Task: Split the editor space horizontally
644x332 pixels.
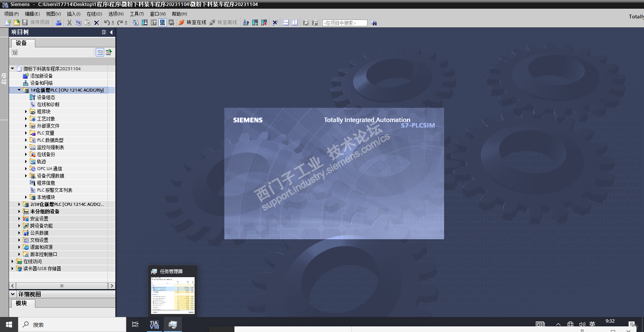Action: coord(286,23)
